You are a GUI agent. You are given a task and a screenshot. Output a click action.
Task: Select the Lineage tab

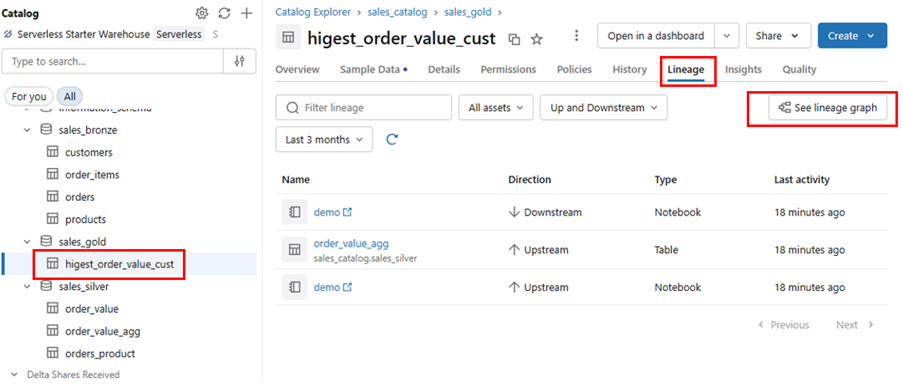tap(686, 70)
